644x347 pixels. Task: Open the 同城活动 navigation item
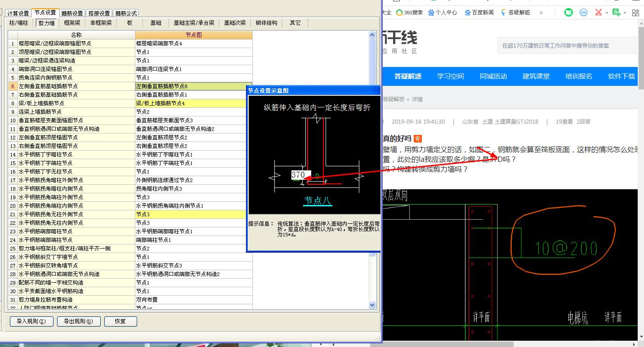[x=493, y=76]
